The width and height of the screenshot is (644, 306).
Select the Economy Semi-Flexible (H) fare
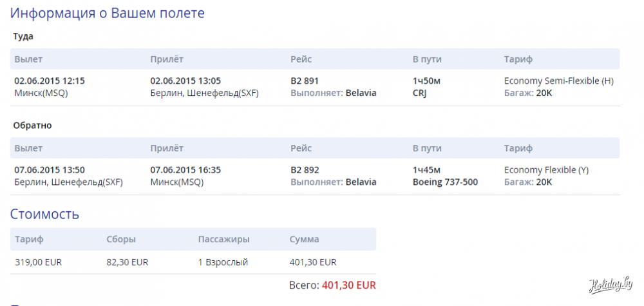click(x=558, y=81)
